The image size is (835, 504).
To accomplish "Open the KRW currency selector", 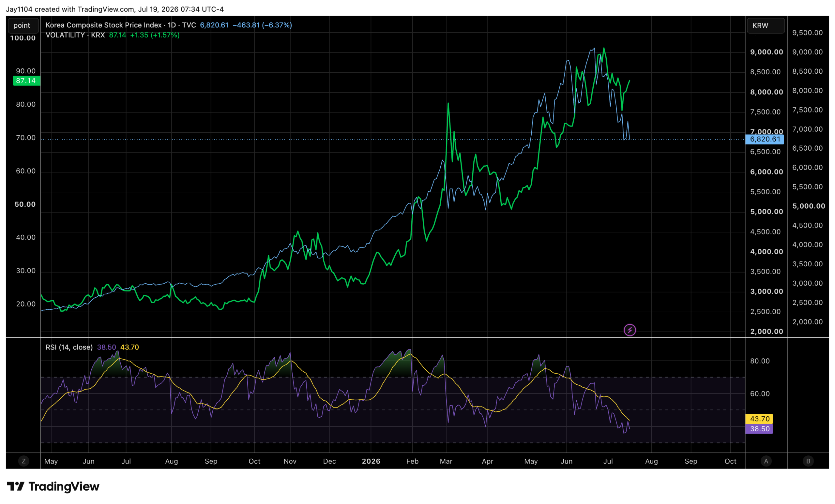I will (766, 25).
